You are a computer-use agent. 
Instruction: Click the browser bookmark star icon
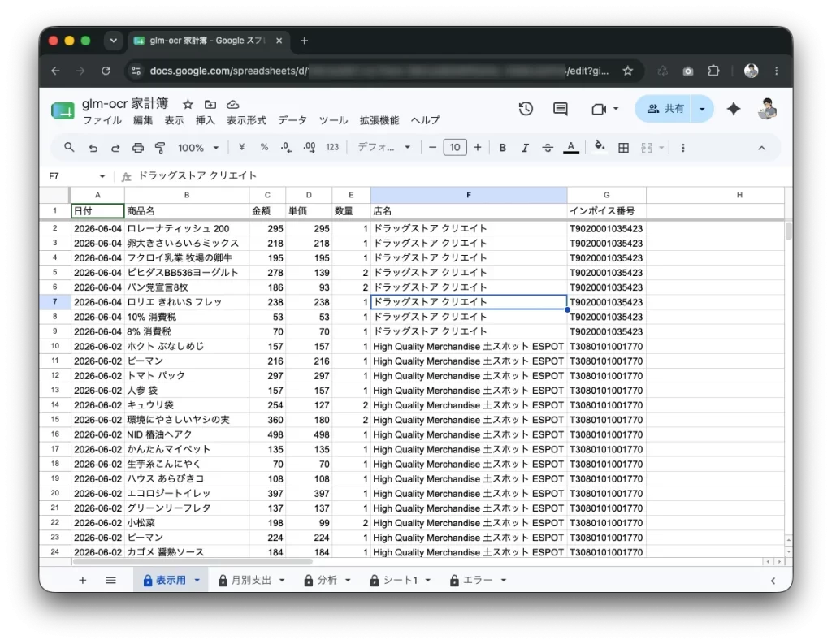coord(628,71)
